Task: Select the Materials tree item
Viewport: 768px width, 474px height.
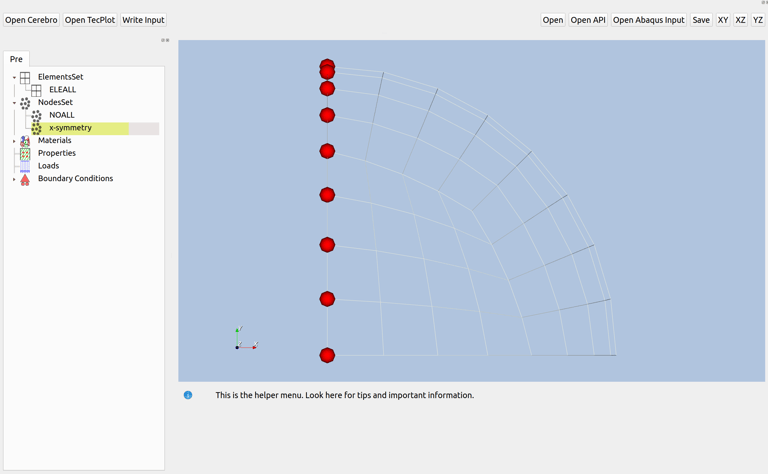Action: [55, 141]
